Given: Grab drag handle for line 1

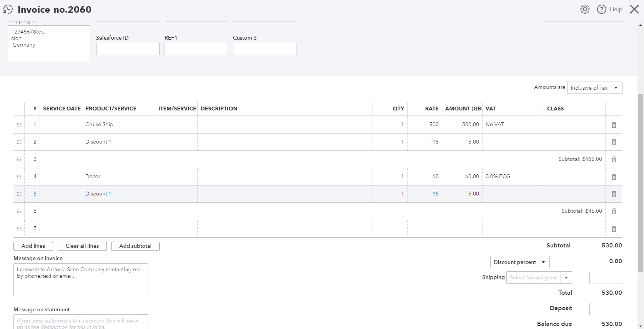Looking at the screenshot, I should tap(19, 125).
